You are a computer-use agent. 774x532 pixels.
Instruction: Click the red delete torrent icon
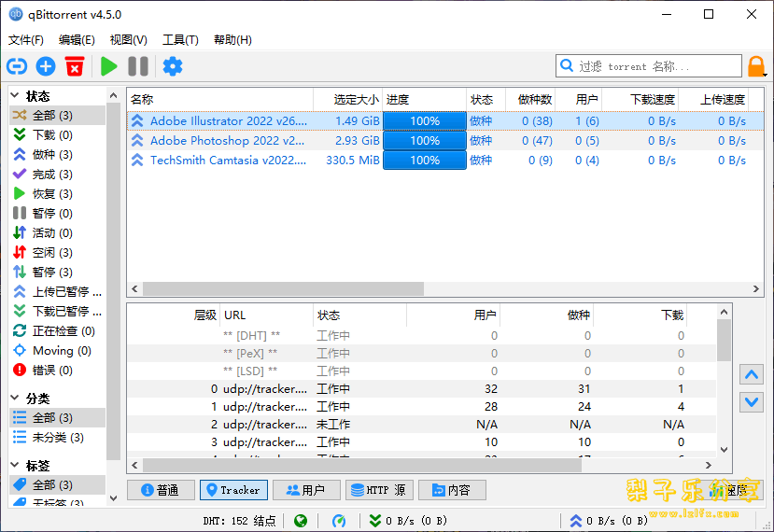click(75, 66)
